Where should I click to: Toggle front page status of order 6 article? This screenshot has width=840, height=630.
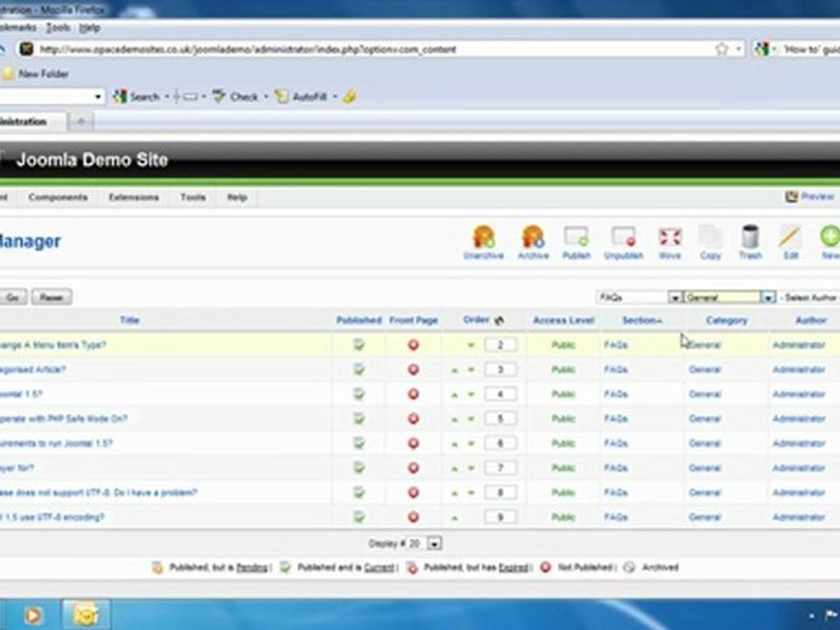(x=413, y=443)
